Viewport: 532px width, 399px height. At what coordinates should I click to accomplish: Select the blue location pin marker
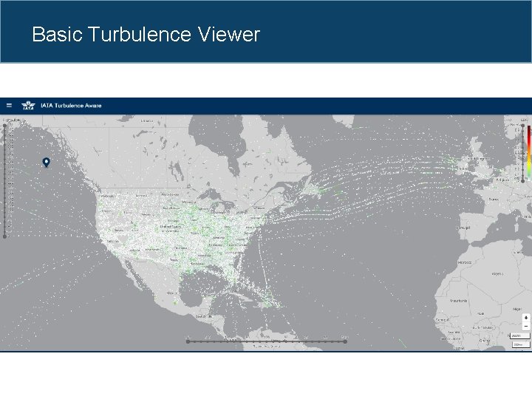46,163
